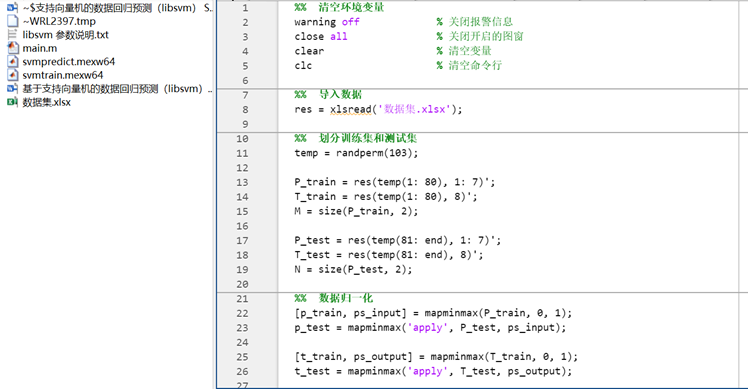The height and width of the screenshot is (389, 748).
Task: Click the underlined xlsread function call
Action: (x=351, y=109)
